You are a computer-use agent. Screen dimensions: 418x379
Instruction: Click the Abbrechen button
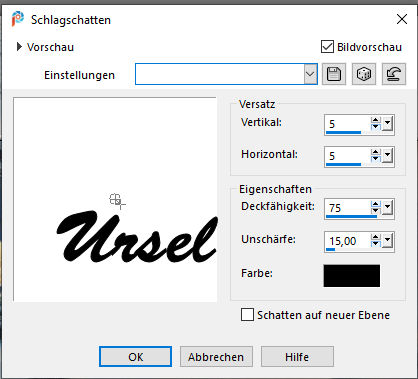click(x=216, y=357)
